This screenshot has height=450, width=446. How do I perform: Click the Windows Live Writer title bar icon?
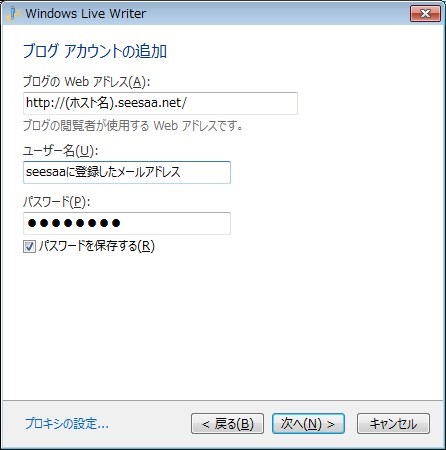click(13, 14)
